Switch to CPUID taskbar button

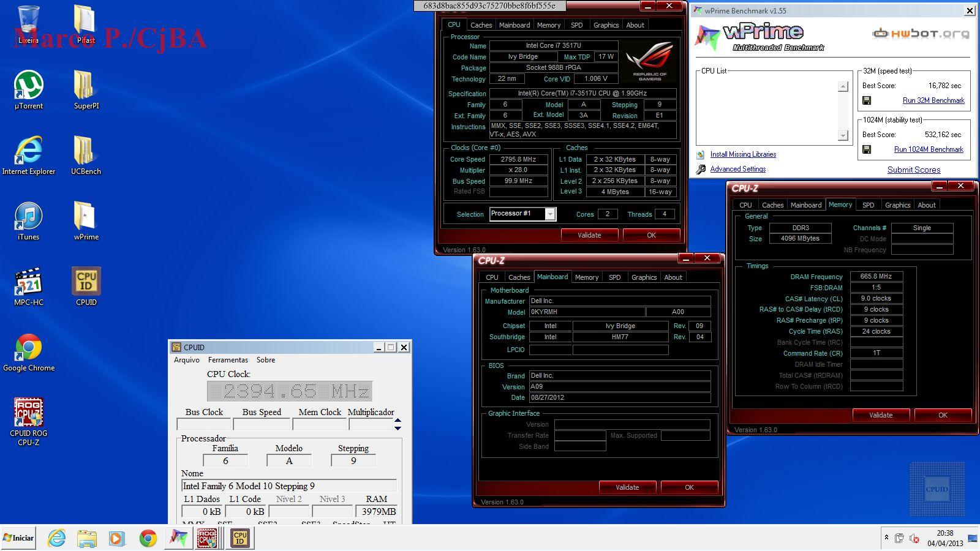[239, 538]
